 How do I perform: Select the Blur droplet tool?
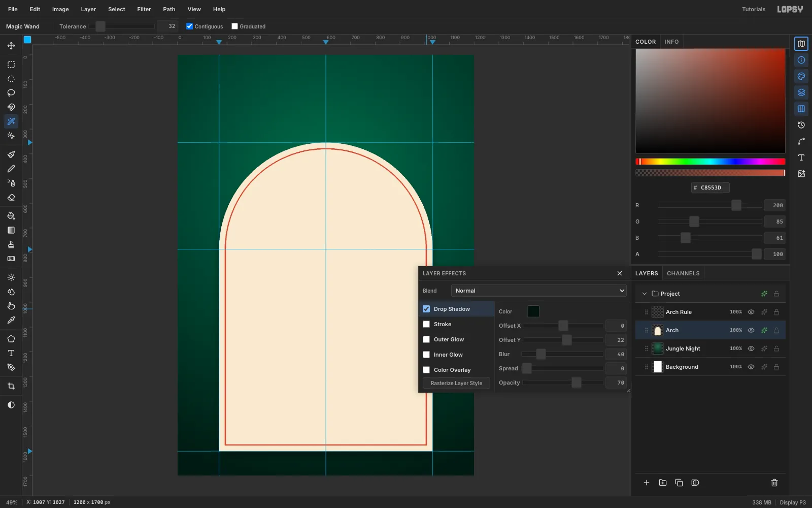[11, 292]
